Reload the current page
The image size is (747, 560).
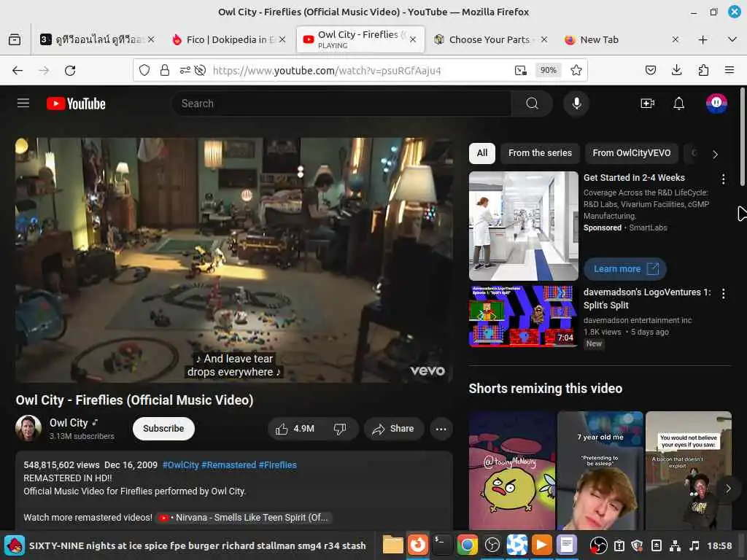(70, 71)
